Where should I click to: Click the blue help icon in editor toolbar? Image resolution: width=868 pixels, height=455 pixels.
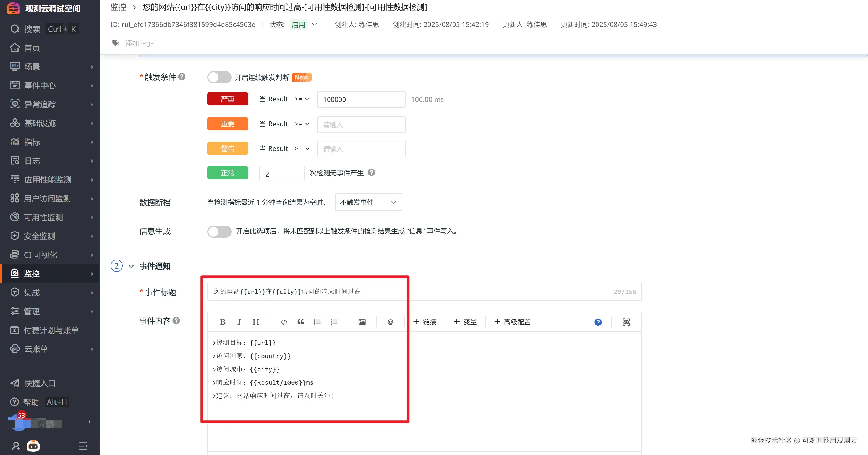pos(598,322)
